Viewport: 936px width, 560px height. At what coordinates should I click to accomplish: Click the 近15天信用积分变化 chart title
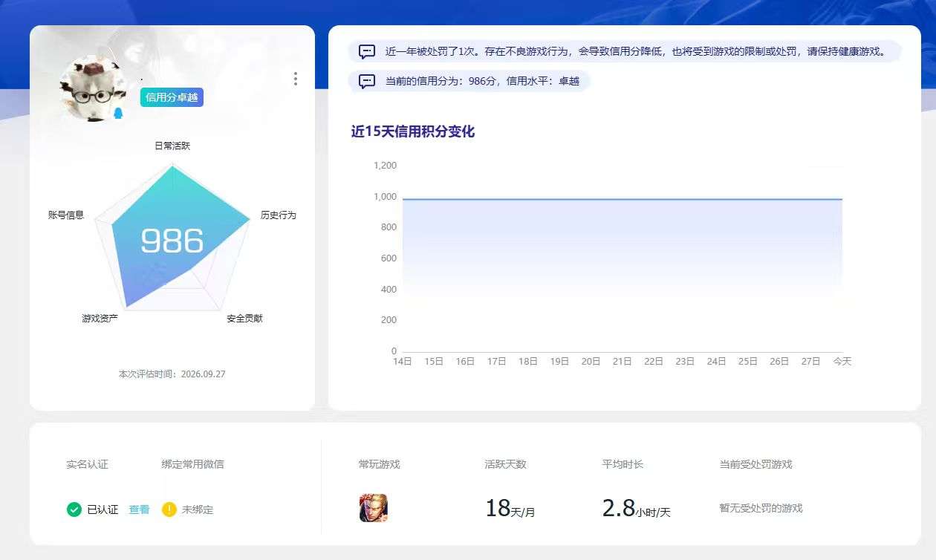click(x=413, y=132)
